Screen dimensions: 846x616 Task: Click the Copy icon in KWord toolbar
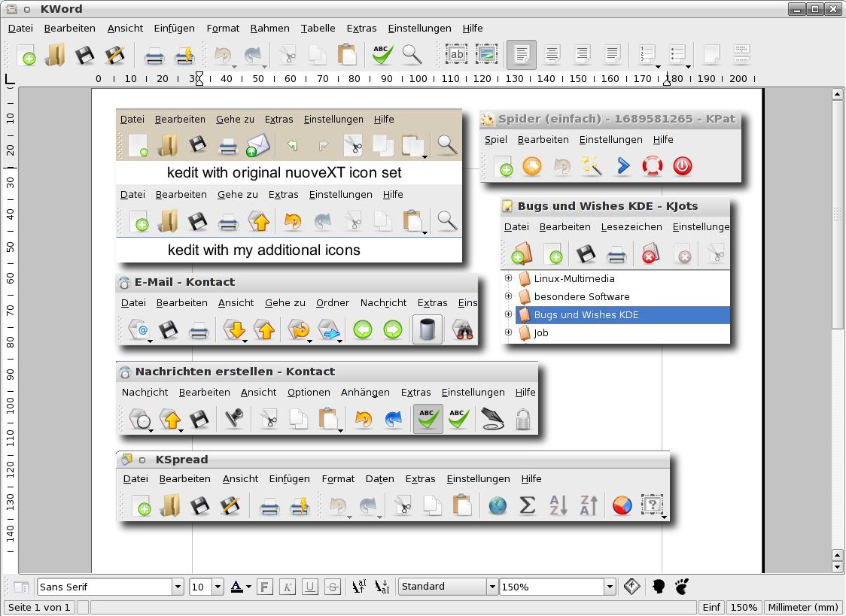318,55
